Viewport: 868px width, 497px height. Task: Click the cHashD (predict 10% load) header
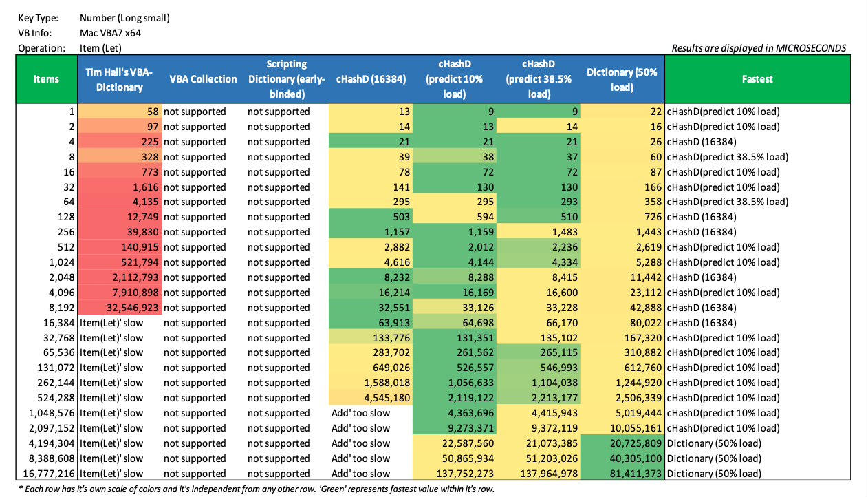(455, 79)
